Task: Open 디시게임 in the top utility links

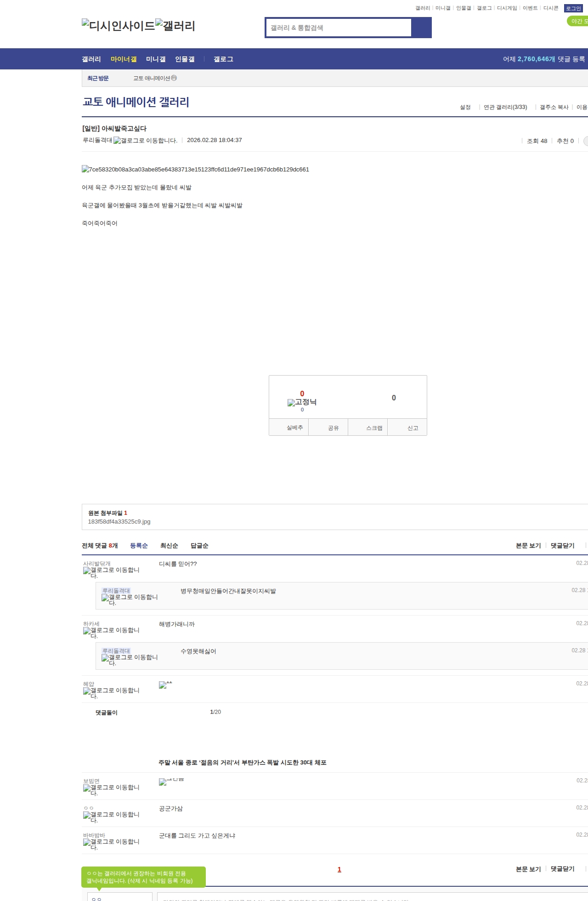Action: [x=507, y=8]
